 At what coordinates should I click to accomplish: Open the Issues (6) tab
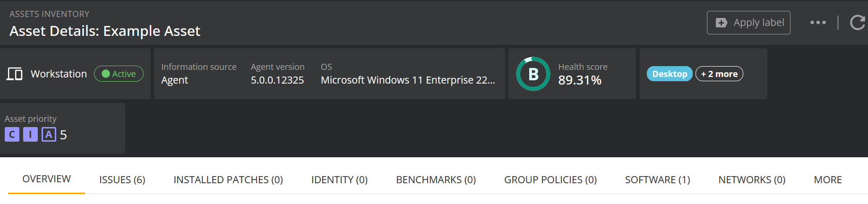[x=122, y=180]
